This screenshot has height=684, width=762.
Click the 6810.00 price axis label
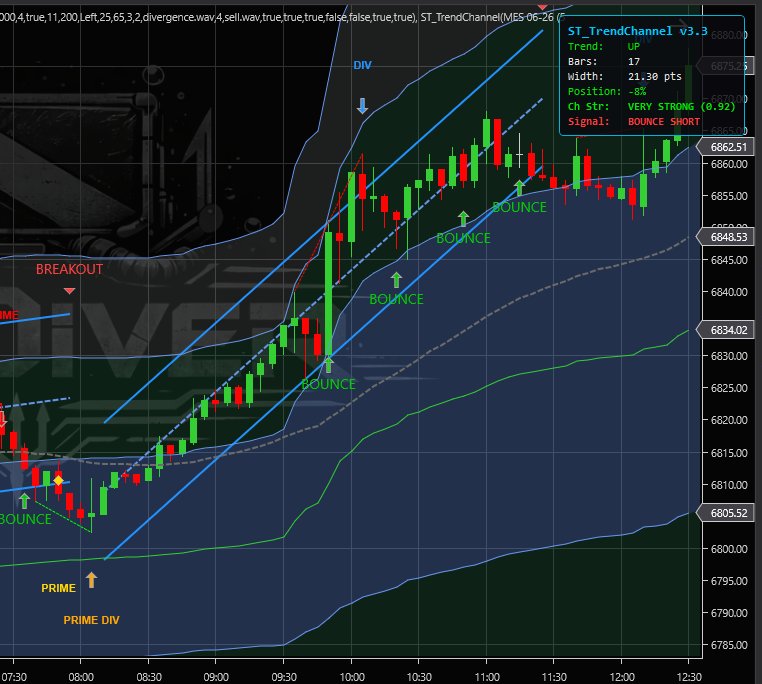[729, 485]
